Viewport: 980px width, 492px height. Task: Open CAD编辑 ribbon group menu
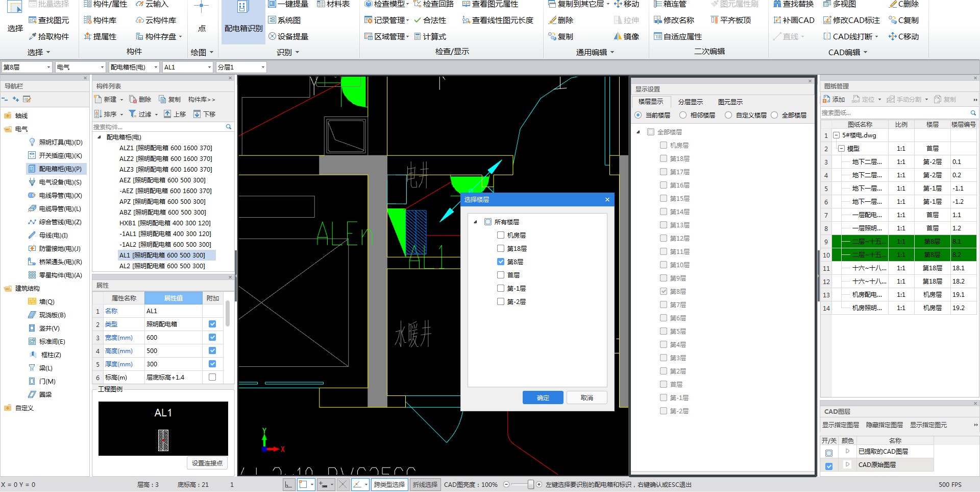847,52
